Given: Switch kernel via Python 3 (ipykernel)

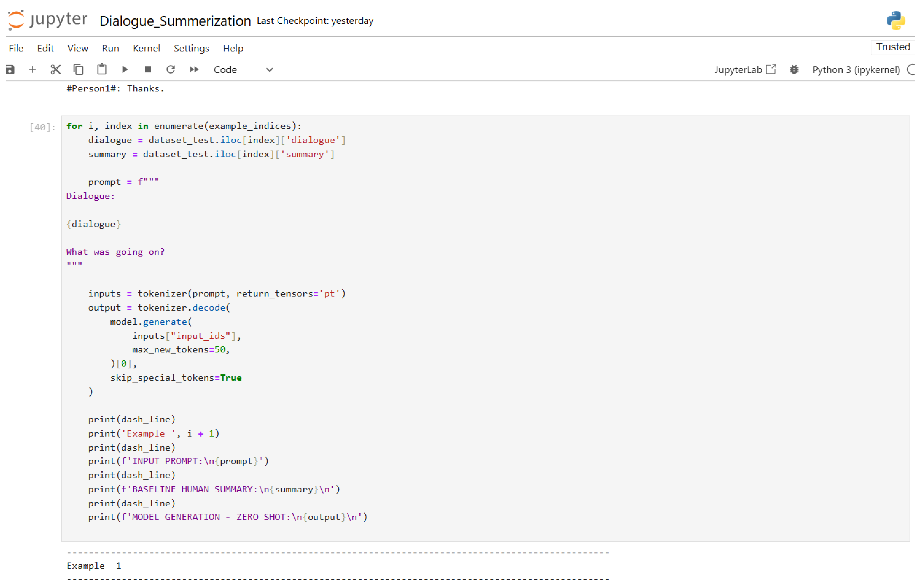Looking at the screenshot, I should click(856, 70).
